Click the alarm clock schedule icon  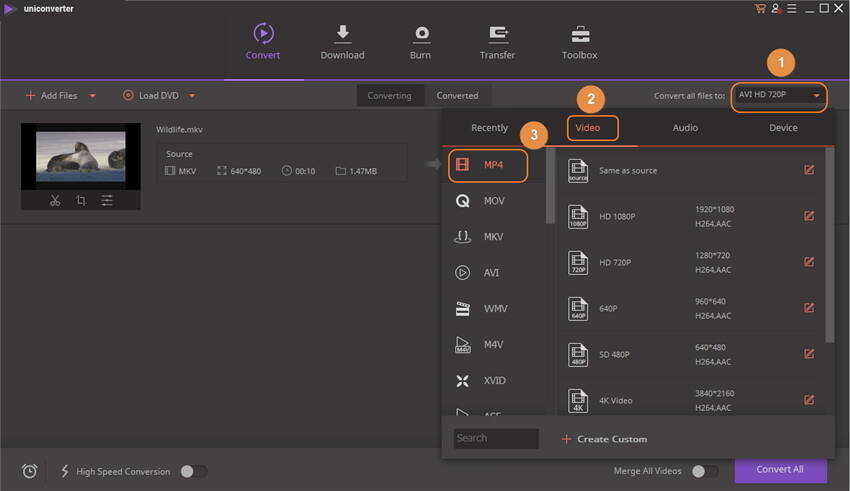click(x=30, y=471)
